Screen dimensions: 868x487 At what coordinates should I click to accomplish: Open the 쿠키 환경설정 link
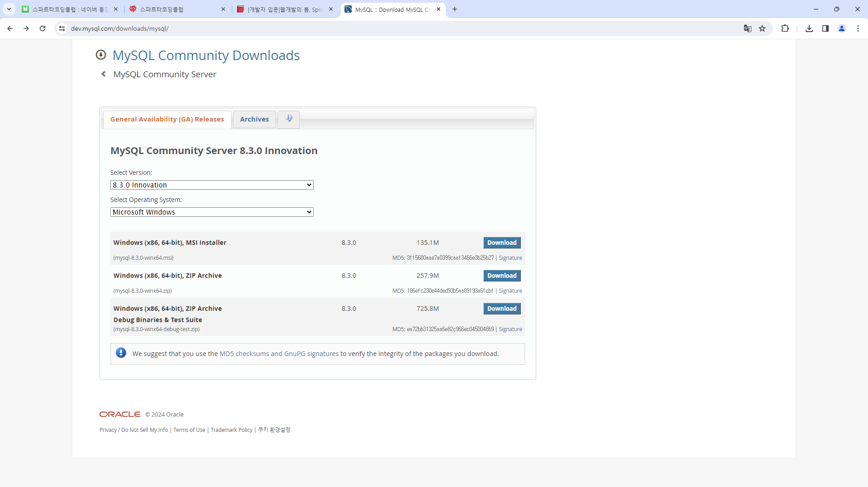point(274,430)
